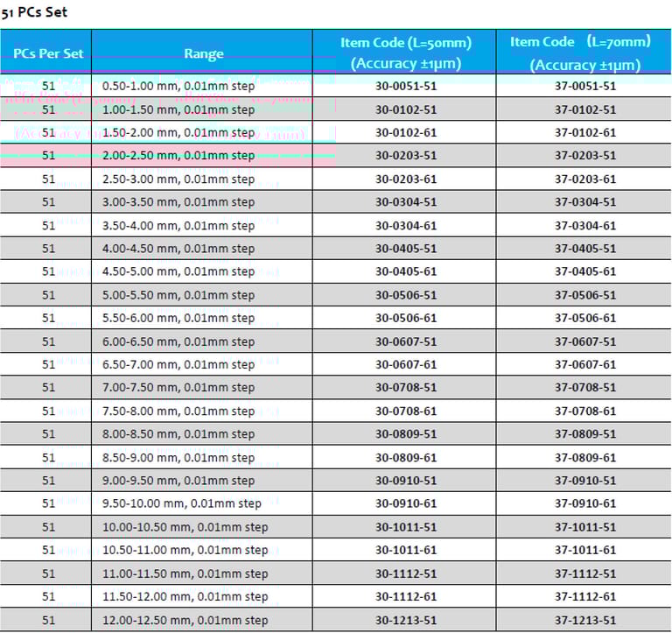This screenshot has height=633, width=672.
Task: Select item code 37-1213-51
Action: (584, 620)
